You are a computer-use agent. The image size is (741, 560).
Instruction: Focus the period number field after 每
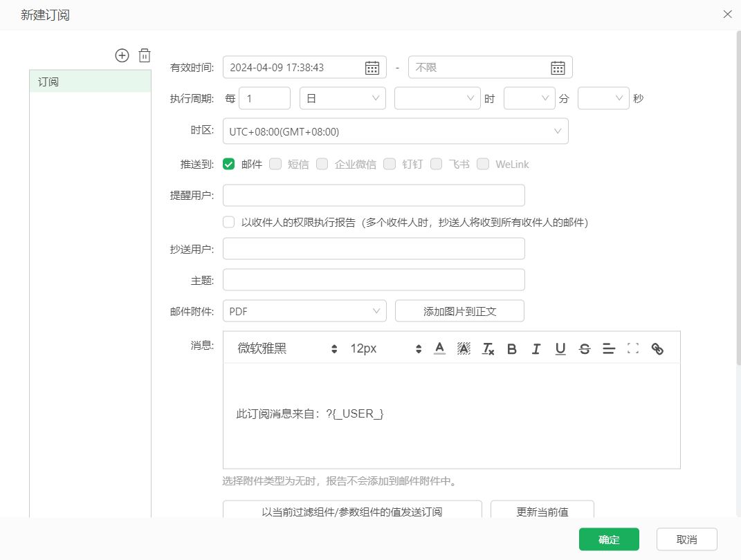(264, 98)
